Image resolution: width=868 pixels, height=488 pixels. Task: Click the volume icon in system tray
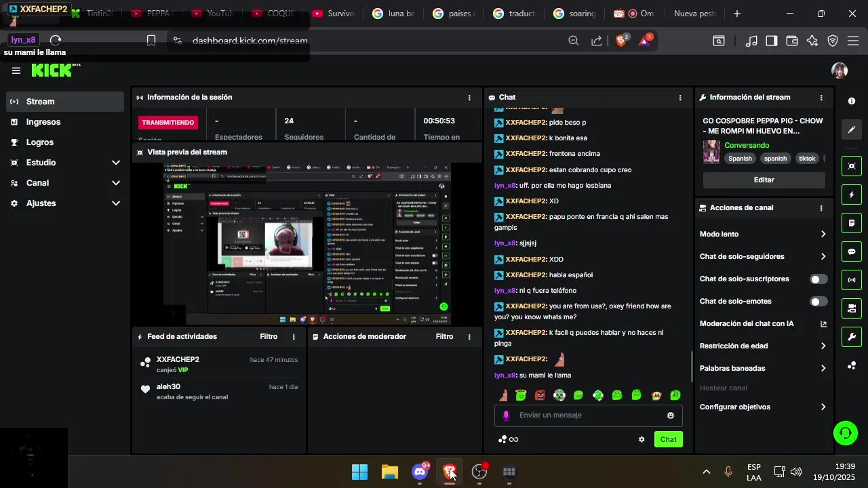(796, 472)
